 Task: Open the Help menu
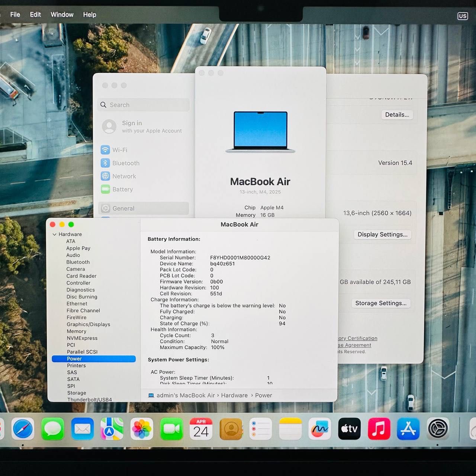tap(90, 15)
